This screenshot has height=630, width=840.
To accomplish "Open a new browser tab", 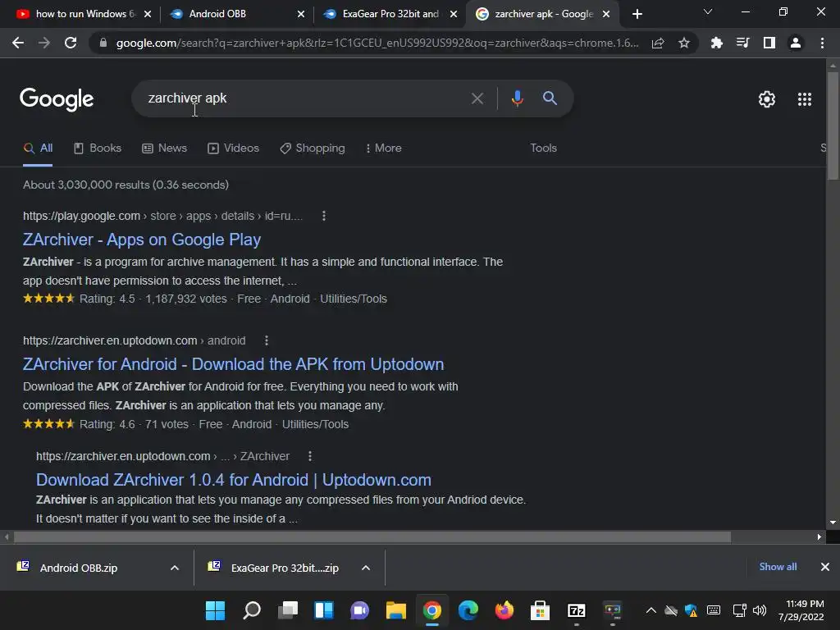I will click(x=637, y=14).
